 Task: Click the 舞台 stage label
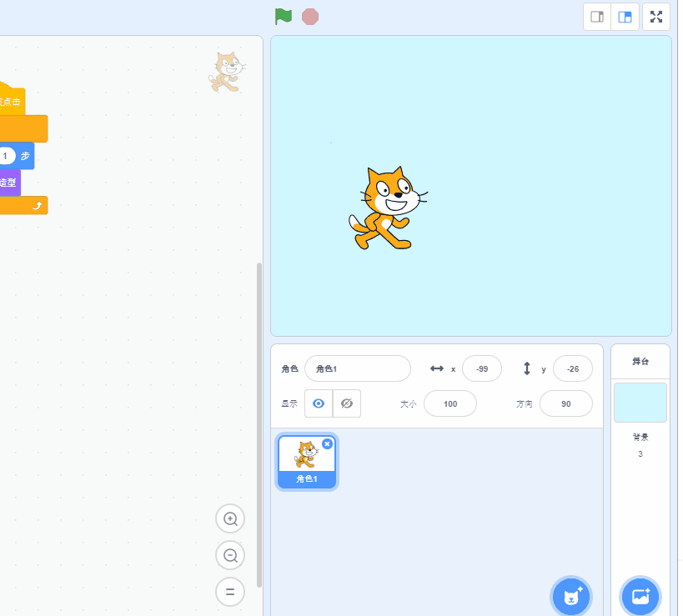640,361
